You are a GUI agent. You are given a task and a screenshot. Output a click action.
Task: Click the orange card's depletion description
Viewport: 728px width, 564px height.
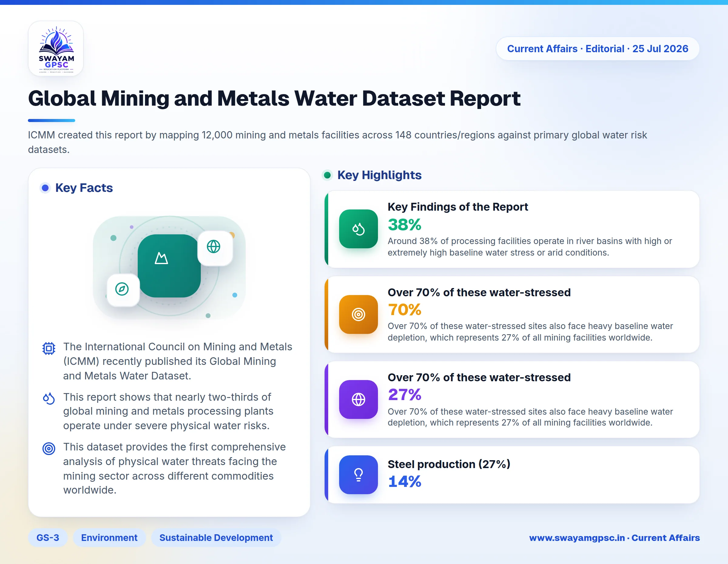point(530,332)
